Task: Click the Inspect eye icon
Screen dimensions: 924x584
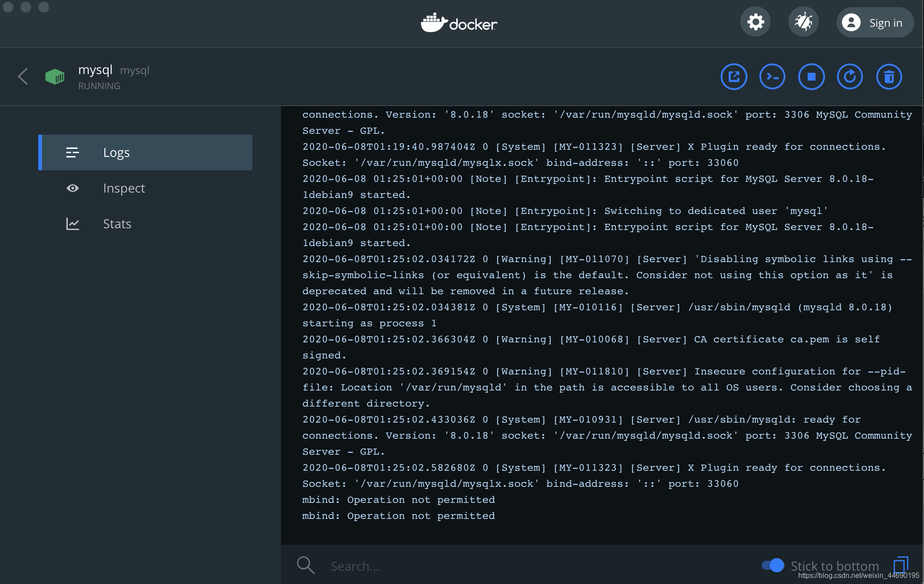Action: (73, 188)
